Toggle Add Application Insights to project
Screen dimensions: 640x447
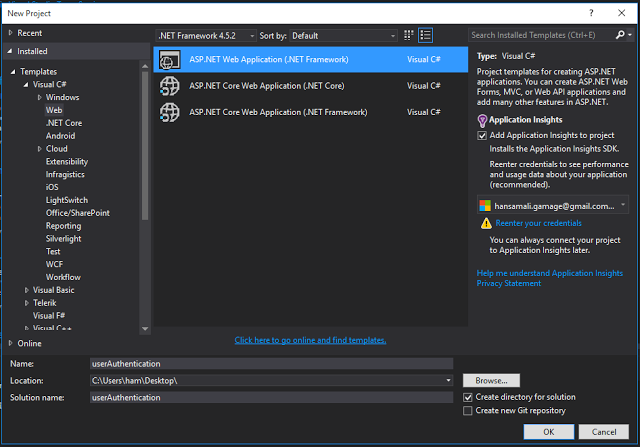(x=482, y=136)
